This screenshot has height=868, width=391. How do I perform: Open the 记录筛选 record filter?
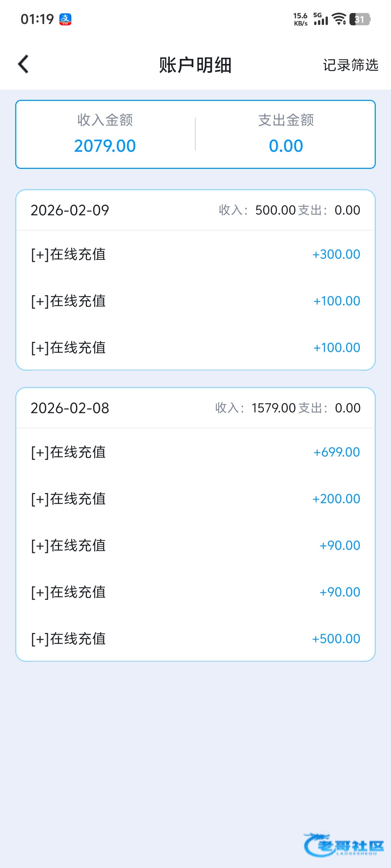tap(350, 65)
